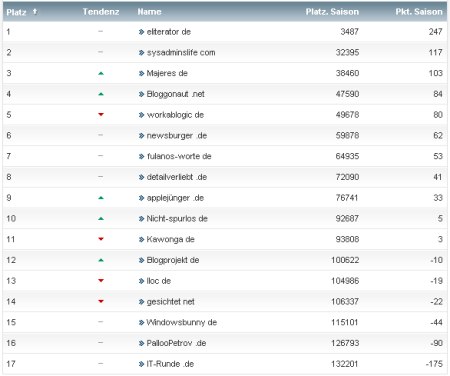450x376 pixels.
Task: Click the chevron icon before PallooPetrov .de
Action: pos(141,343)
